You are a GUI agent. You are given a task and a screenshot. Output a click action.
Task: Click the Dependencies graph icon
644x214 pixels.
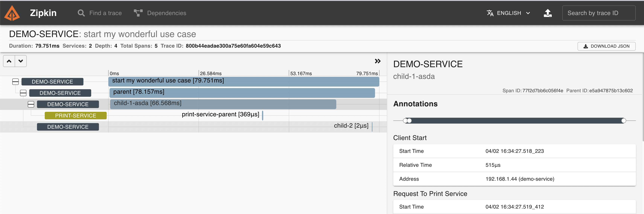(x=138, y=13)
